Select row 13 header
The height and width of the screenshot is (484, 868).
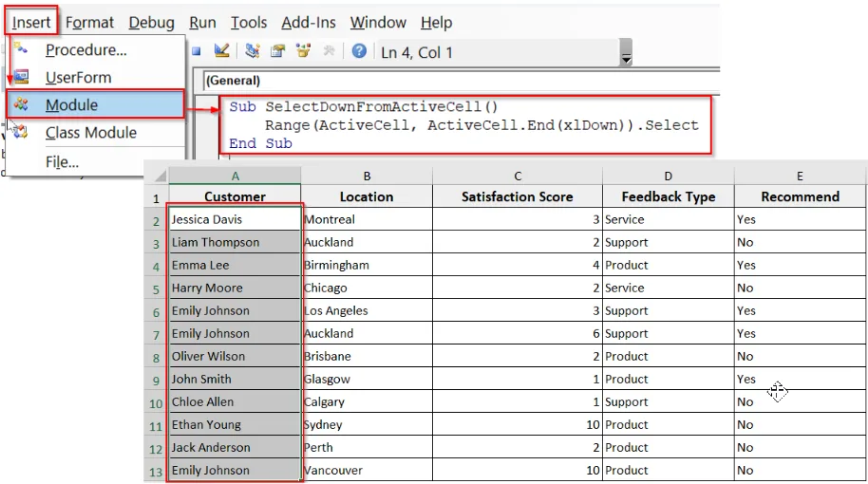(156, 472)
